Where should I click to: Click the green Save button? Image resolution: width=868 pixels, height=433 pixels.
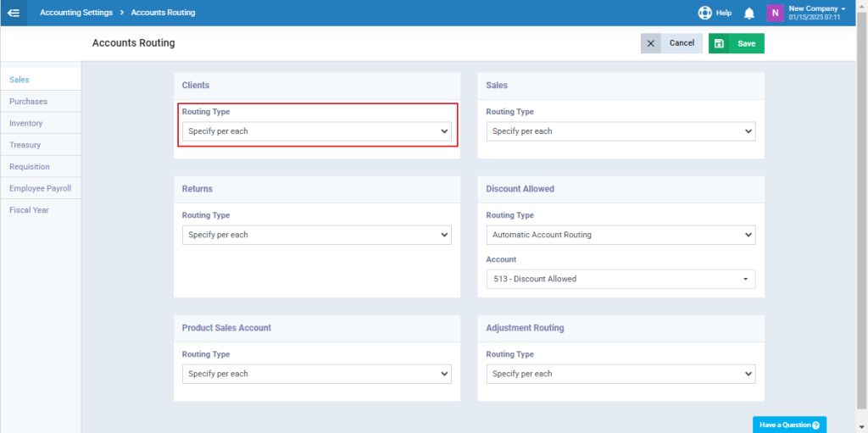(x=737, y=43)
